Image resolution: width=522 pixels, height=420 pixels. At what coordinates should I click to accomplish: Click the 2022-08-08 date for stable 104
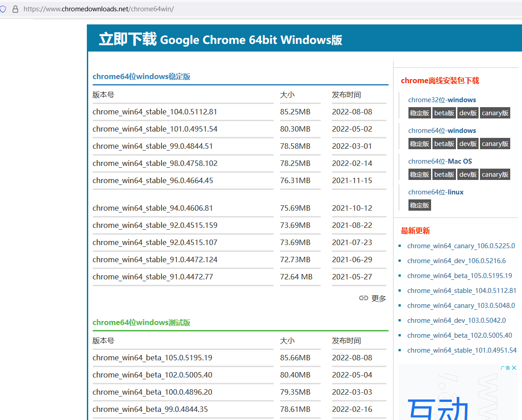pyautogui.click(x=352, y=112)
